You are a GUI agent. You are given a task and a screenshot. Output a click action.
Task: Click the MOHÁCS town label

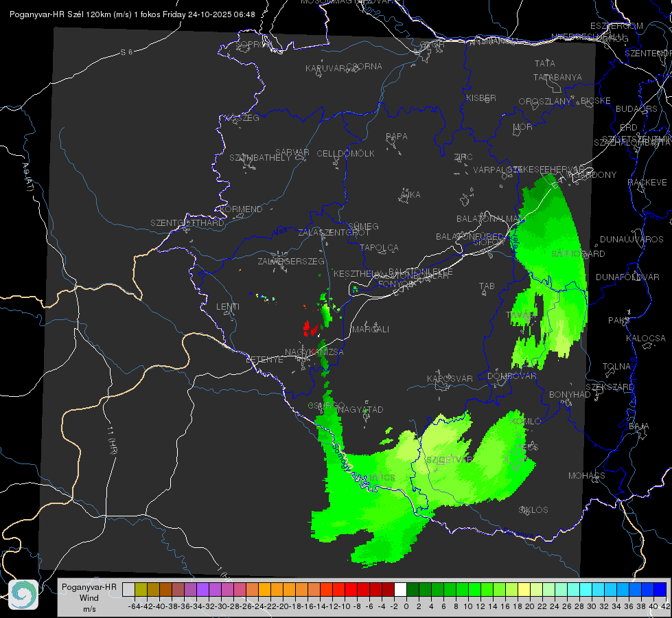(x=587, y=476)
